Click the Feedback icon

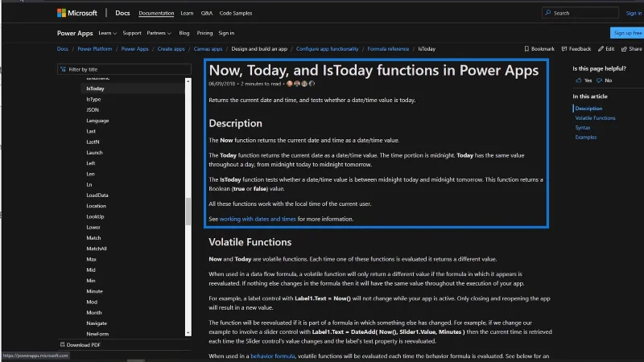pos(564,48)
